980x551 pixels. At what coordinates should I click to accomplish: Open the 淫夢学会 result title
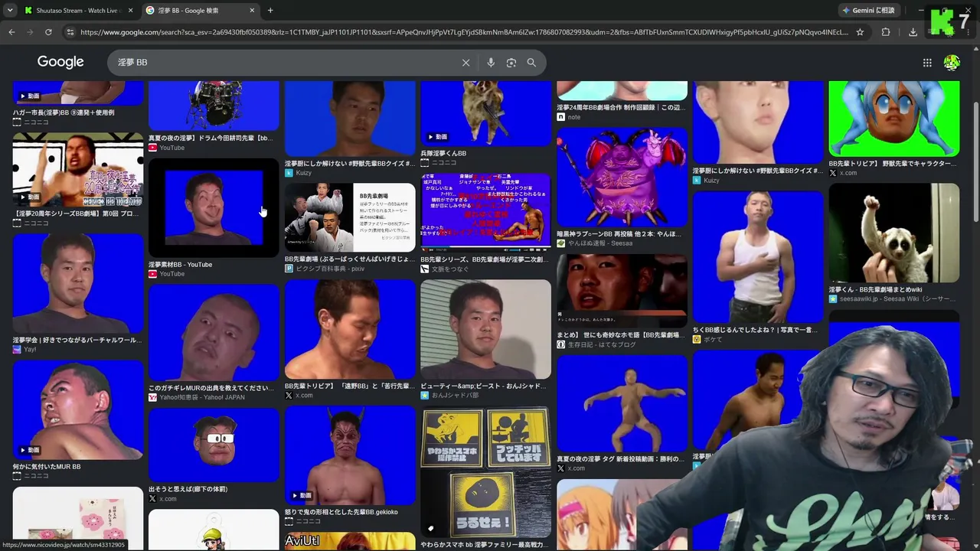[77, 340]
